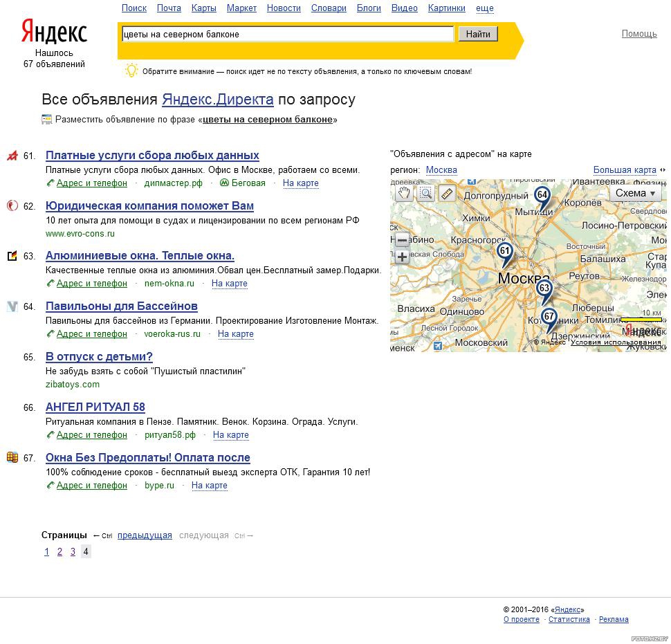Click На карте link for voeroka-rus.ru
The width and height of the screenshot is (671, 644).
236,334
